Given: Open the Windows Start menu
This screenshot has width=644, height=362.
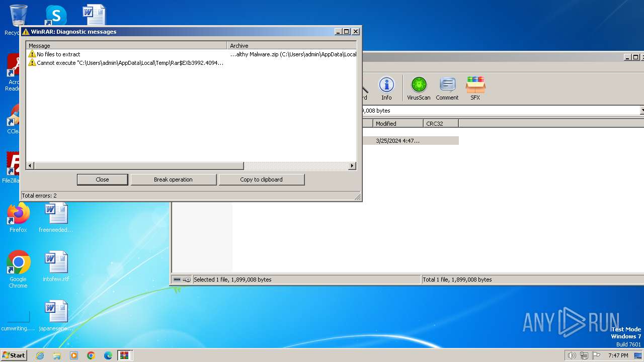Looking at the screenshot, I should pyautogui.click(x=14, y=355).
